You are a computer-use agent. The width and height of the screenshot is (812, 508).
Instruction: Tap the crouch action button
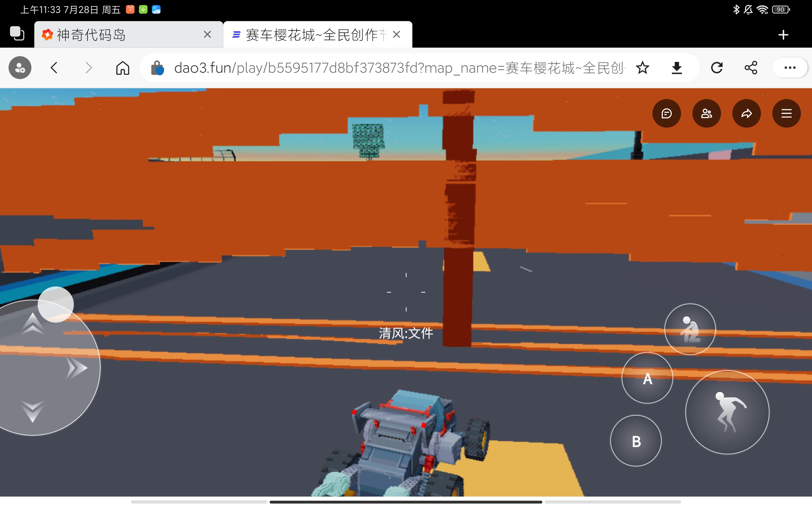point(690,329)
